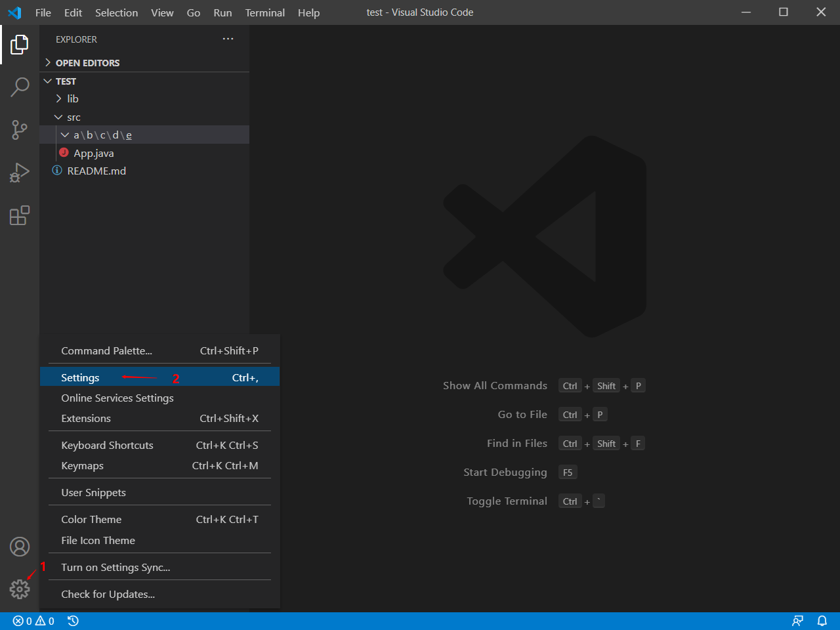Expand the OPEN EDITORS section

click(144, 62)
